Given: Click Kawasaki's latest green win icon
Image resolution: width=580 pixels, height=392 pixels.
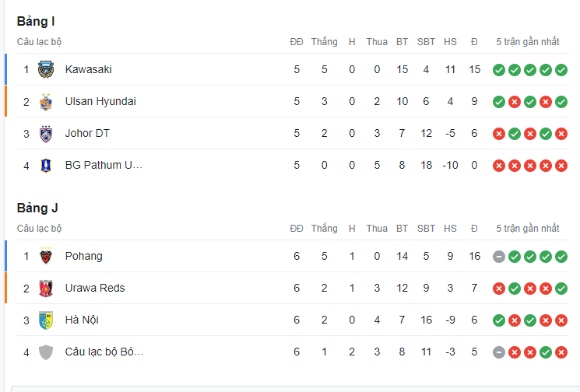Looking at the screenshot, I should (x=561, y=70).
